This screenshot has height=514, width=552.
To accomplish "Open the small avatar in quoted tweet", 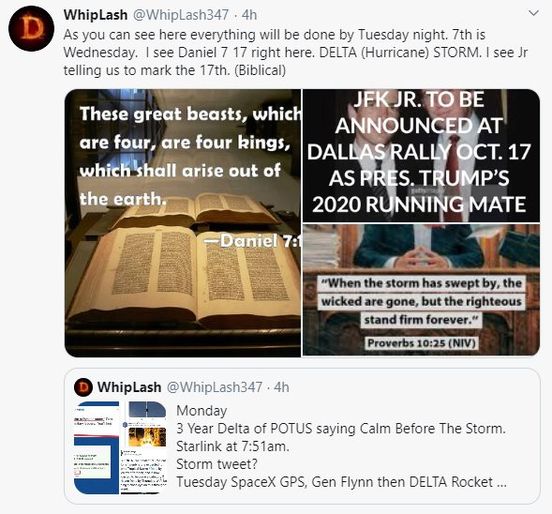I will pyautogui.click(x=83, y=387).
